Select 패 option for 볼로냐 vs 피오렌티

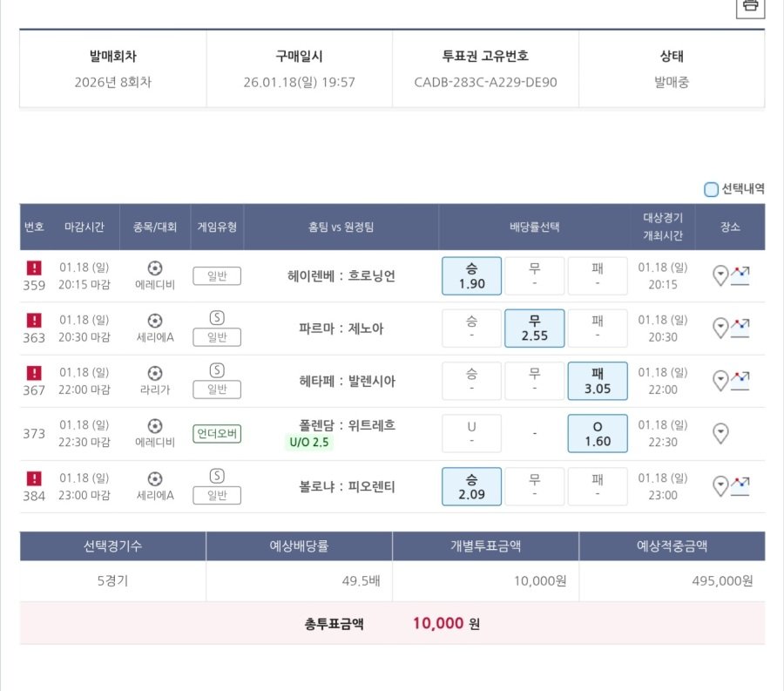point(597,486)
